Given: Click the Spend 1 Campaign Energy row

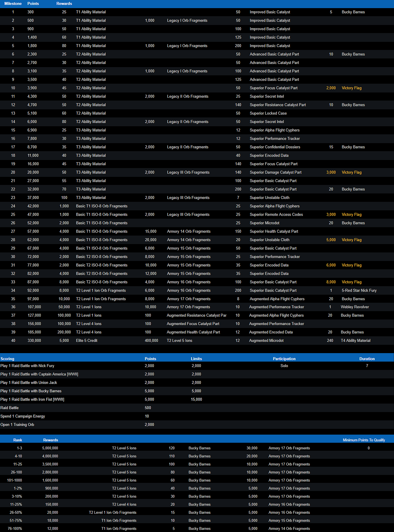Looking at the screenshot, I should [x=23, y=416].
